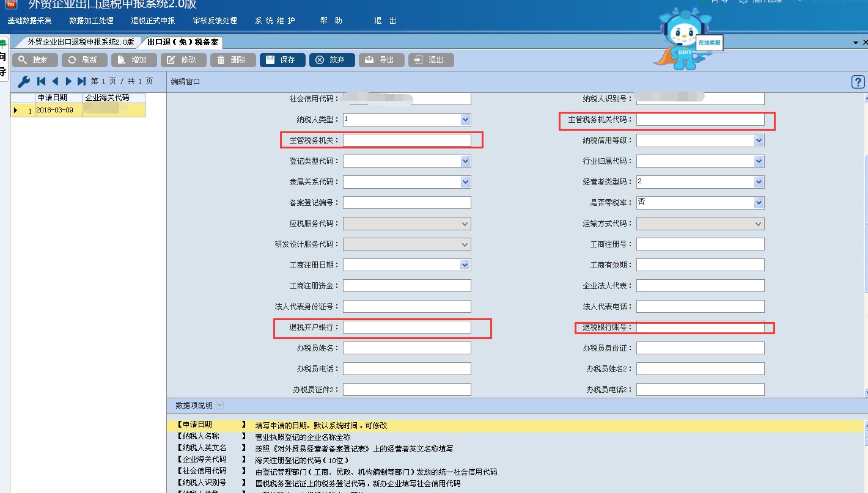Click the wrench settings icon
Screen dimensions: 868x493
(24, 81)
